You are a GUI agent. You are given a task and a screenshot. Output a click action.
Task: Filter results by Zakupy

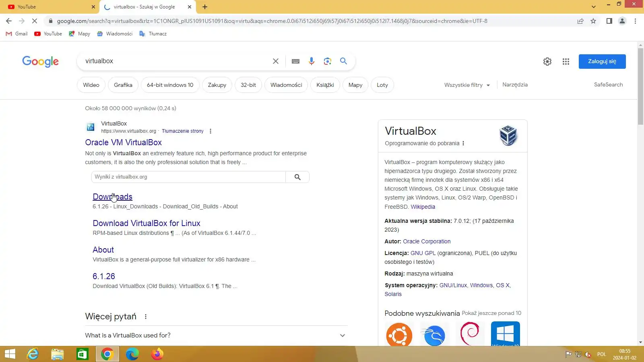(217, 85)
